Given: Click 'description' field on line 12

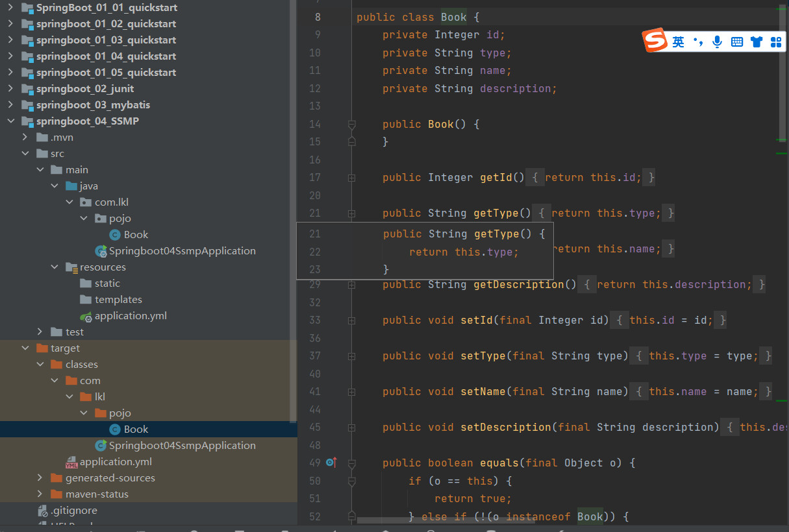Looking at the screenshot, I should pyautogui.click(x=516, y=88).
